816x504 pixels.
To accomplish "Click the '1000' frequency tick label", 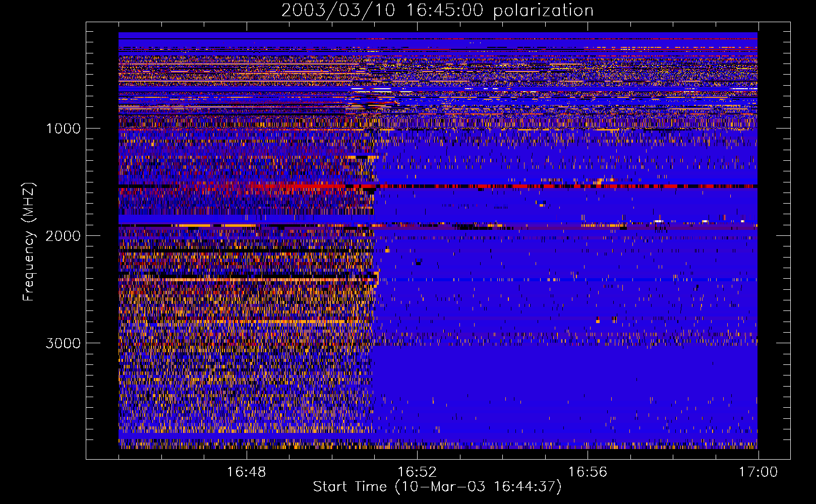I will coord(64,129).
